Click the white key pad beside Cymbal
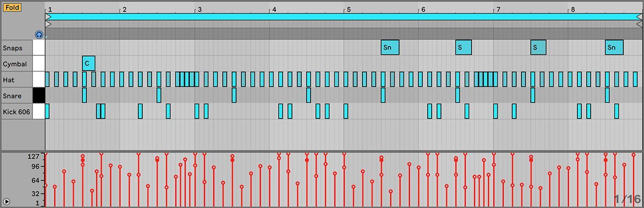Screen dimensions: 644x208 point(39,63)
